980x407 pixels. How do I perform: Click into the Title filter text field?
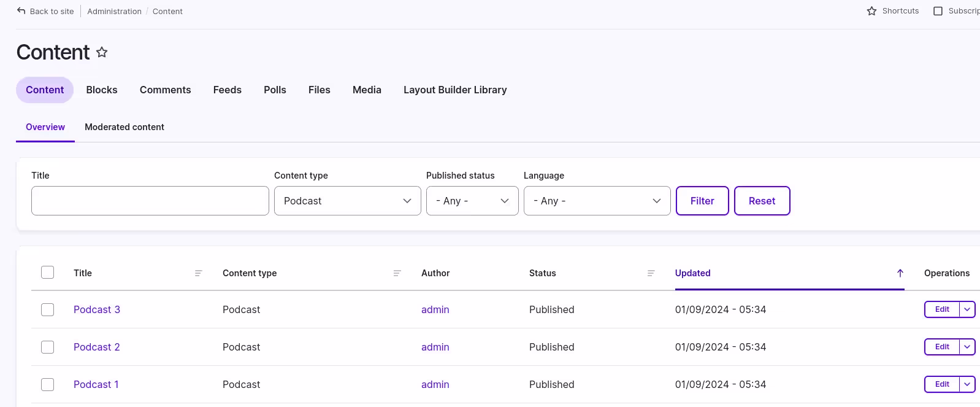point(150,201)
